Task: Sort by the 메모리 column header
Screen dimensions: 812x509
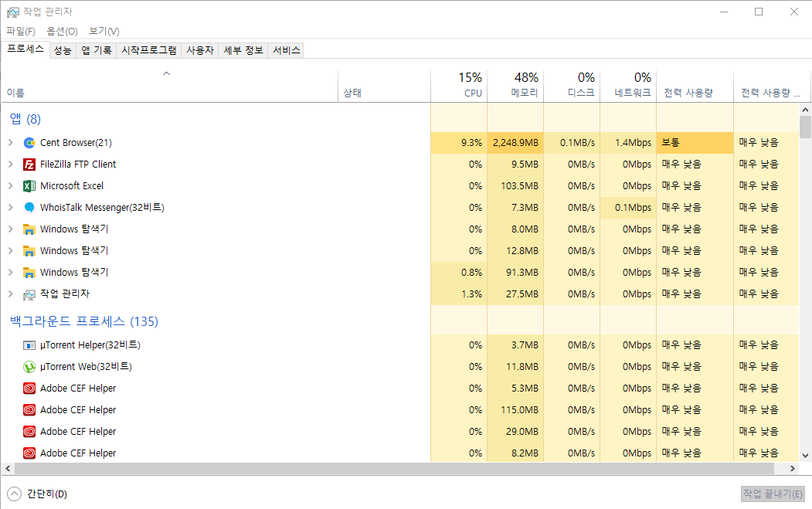Action: pos(515,87)
